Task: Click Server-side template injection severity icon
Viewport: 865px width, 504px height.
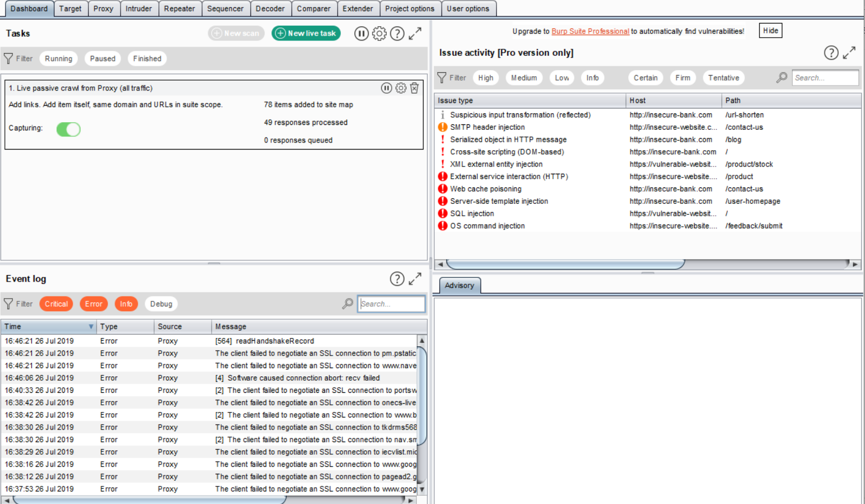Action: coord(443,201)
